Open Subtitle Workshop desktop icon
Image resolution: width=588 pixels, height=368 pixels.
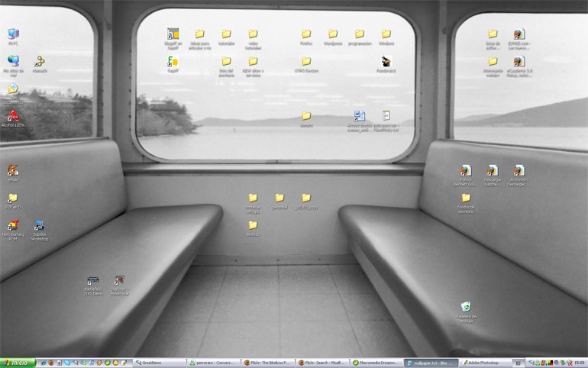(40, 226)
